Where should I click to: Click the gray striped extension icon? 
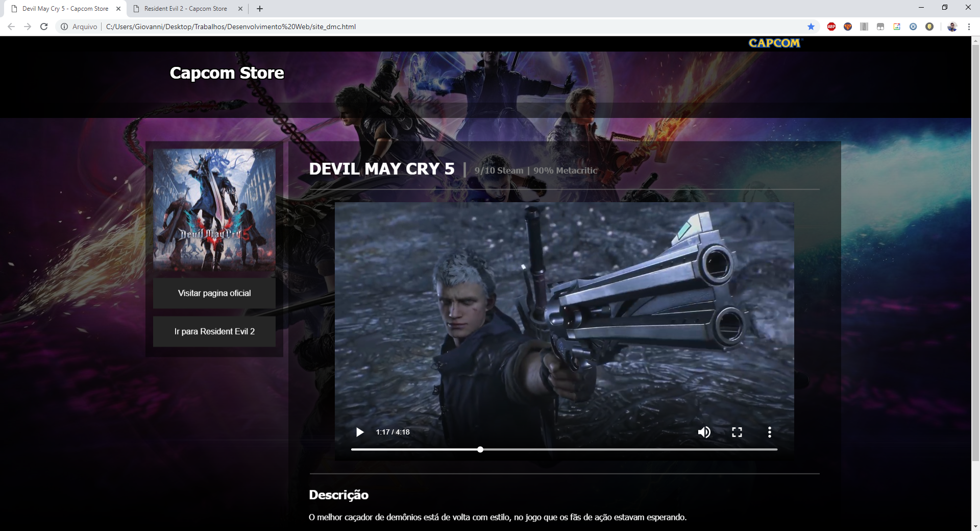pyautogui.click(x=864, y=27)
